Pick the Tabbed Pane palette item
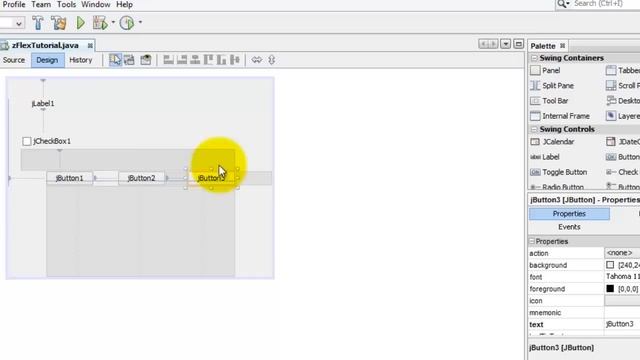The image size is (640, 360). click(623, 71)
